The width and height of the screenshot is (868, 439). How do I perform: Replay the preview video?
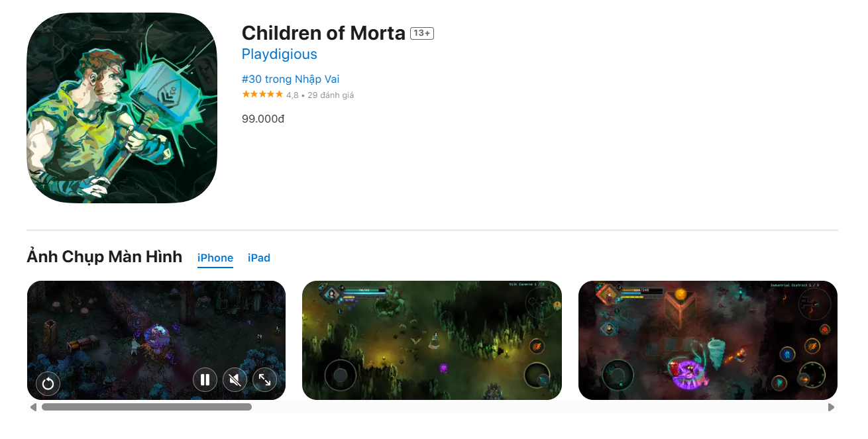pos(48,383)
